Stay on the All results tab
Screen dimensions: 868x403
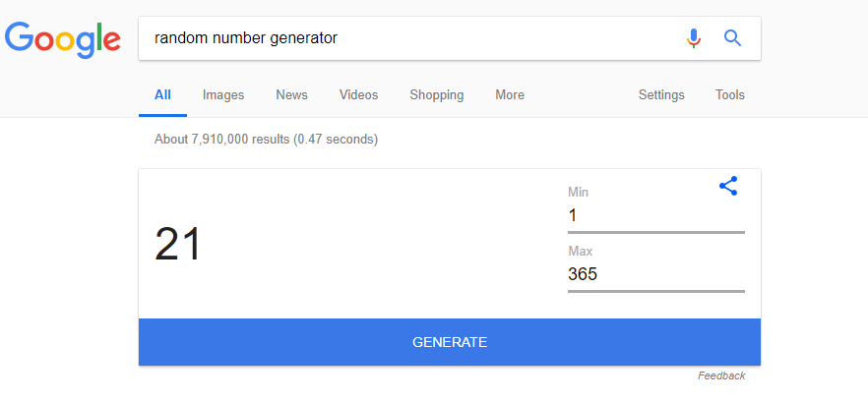pos(162,95)
